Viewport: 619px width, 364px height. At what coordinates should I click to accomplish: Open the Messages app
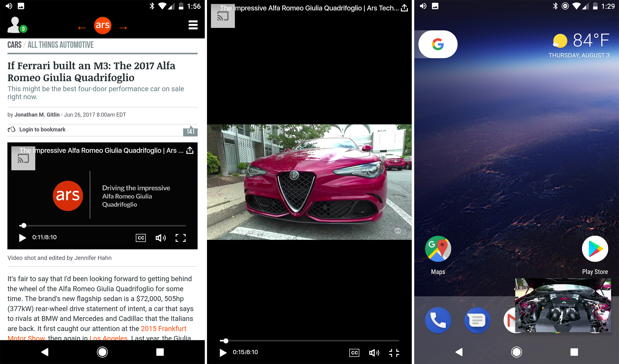pos(477,320)
